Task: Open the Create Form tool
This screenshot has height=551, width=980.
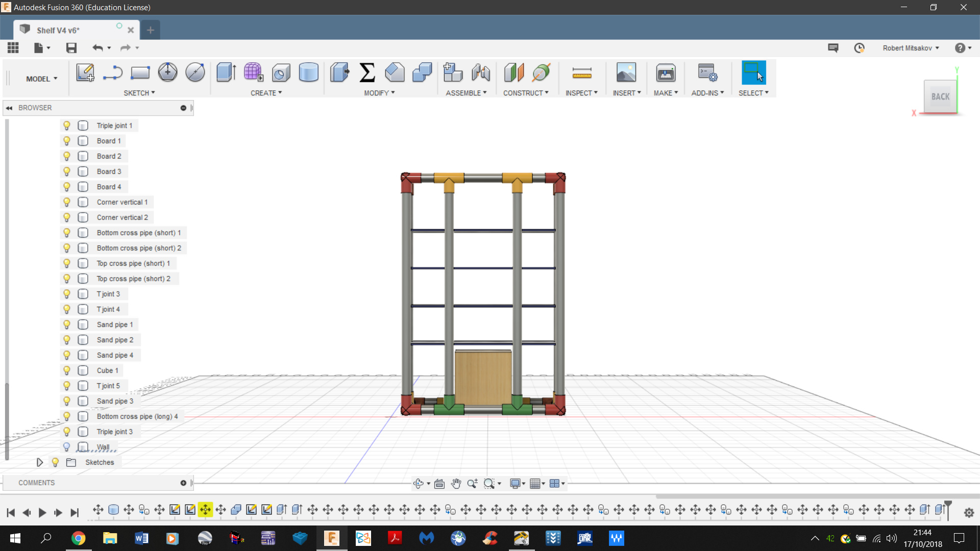Action: [x=253, y=72]
